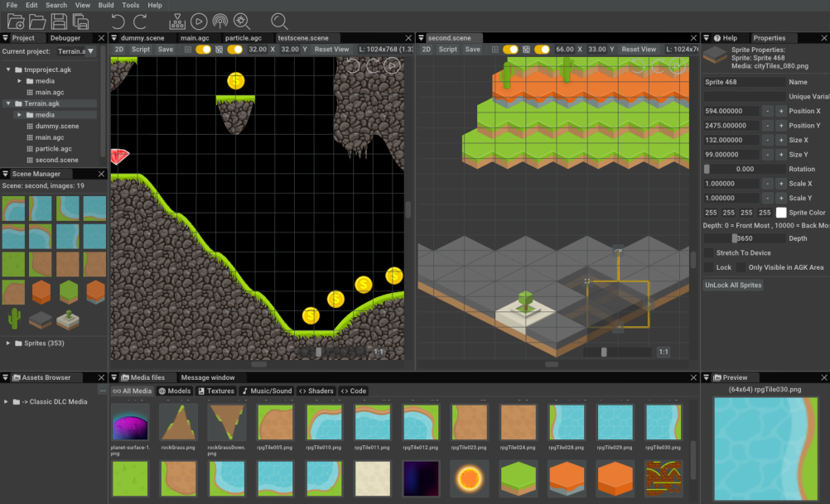The height and width of the screenshot is (504, 830).
Task: Open the Build menu
Action: [106, 5]
